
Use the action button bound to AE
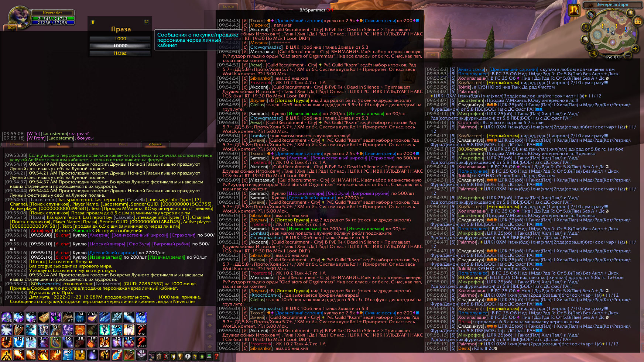(129, 317)
